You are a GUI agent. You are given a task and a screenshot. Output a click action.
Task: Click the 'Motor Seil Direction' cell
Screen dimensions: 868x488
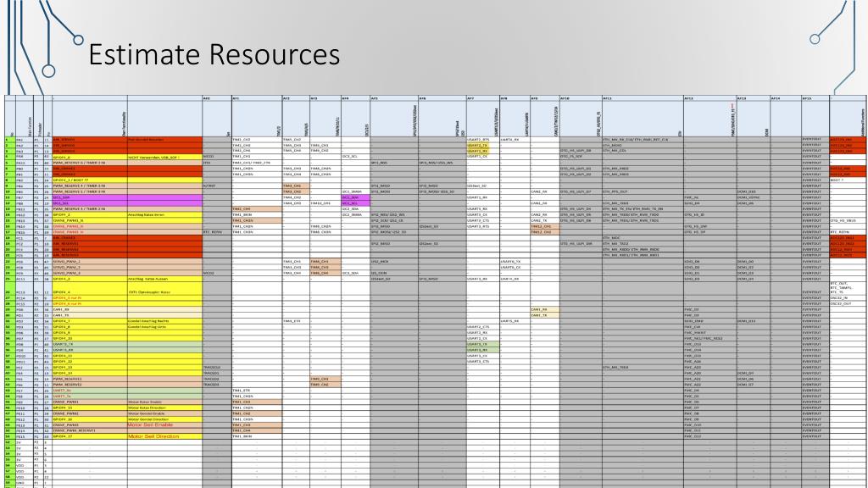(165, 436)
